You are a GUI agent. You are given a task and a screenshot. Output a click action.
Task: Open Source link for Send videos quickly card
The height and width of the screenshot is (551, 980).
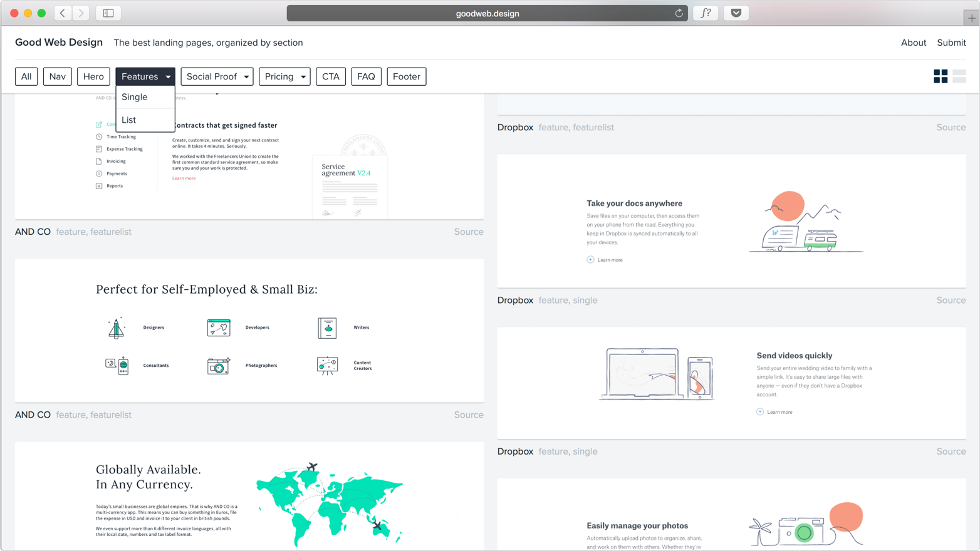tap(951, 451)
